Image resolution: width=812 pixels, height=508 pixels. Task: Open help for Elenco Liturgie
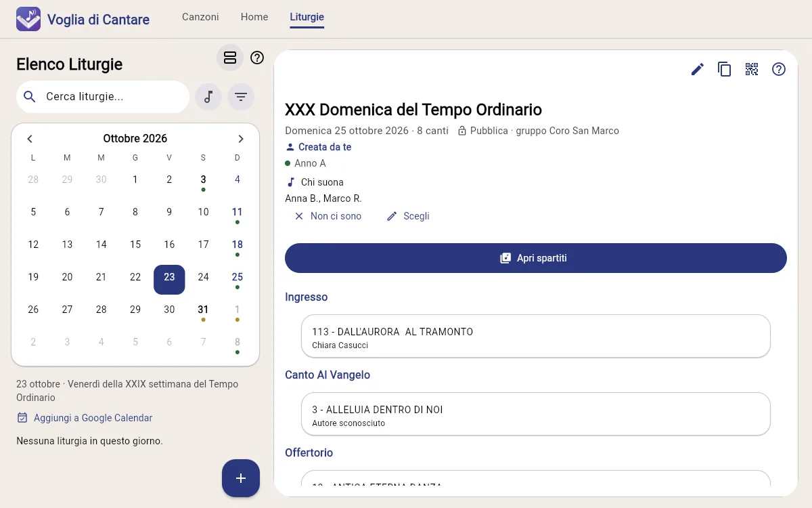pos(257,58)
